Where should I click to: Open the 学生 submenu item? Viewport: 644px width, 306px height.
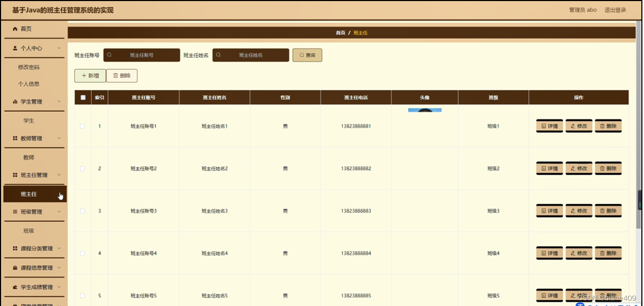(29, 121)
